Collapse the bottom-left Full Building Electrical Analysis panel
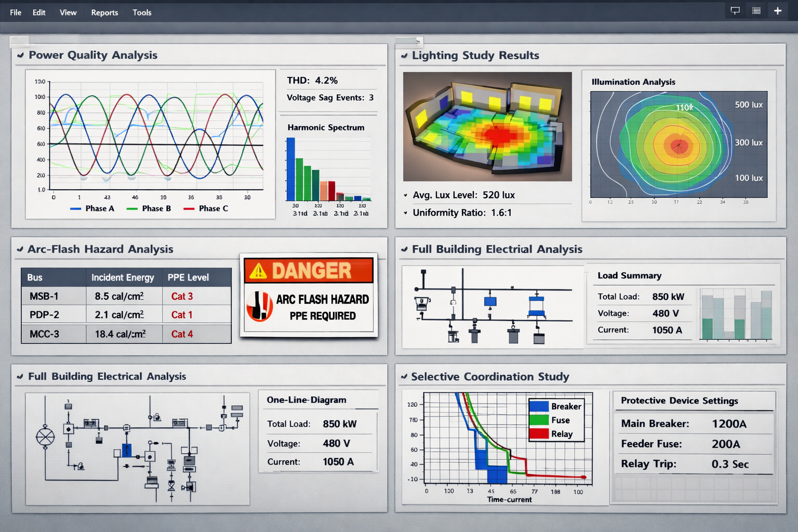 20,377
